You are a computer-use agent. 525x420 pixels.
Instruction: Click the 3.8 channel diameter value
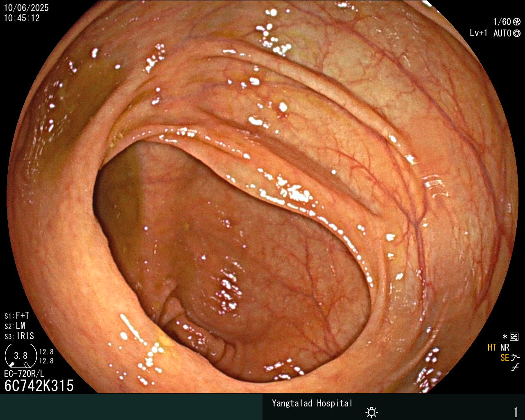click(x=21, y=355)
